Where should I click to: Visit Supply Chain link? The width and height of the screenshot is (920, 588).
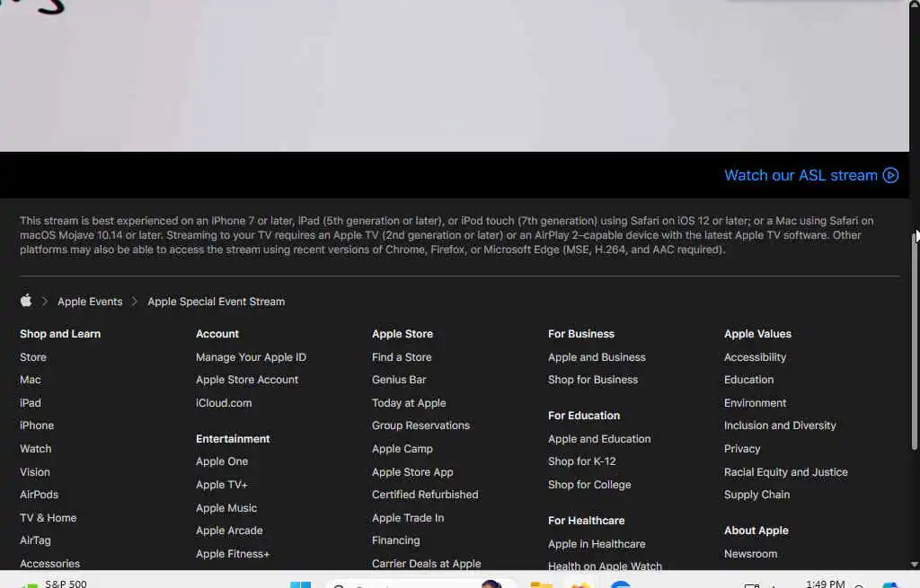click(756, 495)
